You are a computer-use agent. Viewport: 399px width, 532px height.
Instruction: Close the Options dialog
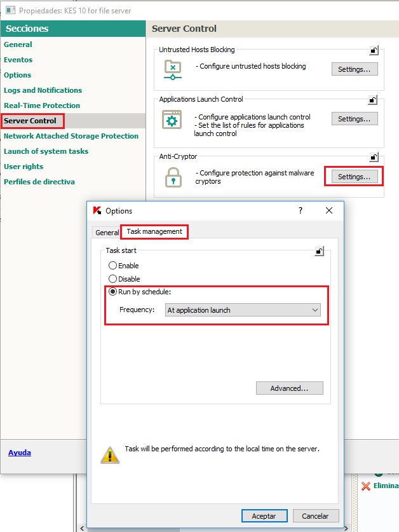(328, 210)
